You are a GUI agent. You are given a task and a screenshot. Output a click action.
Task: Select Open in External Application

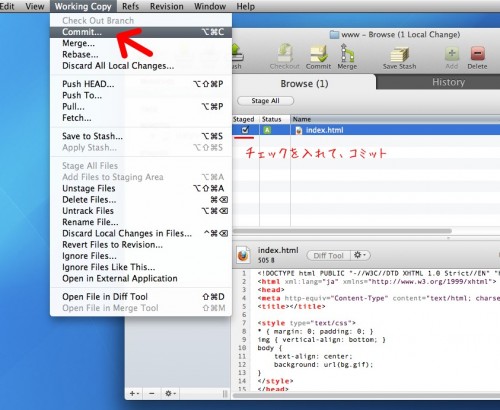(141, 279)
